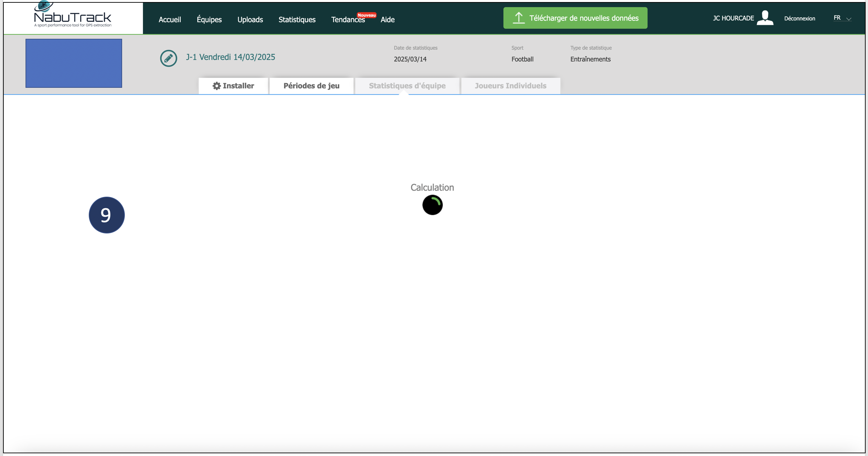
Task: Switch to Statistiques d'équipe tab
Action: tap(407, 86)
